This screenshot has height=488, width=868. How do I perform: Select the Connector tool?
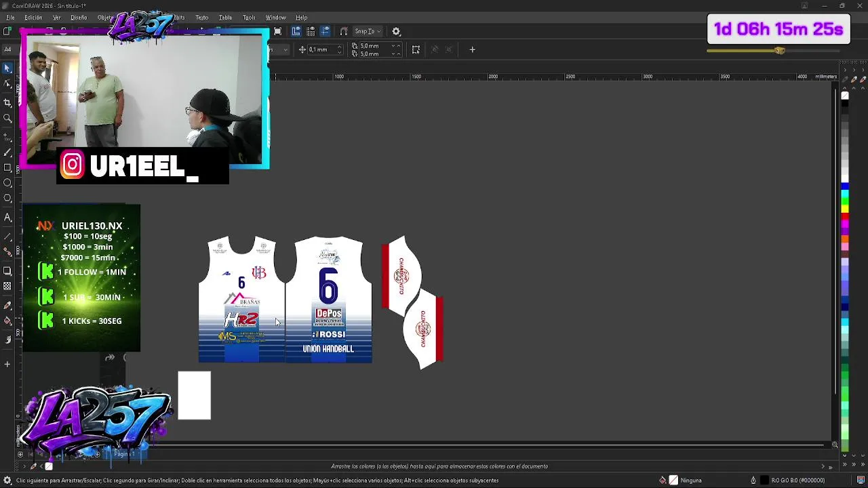point(7,251)
